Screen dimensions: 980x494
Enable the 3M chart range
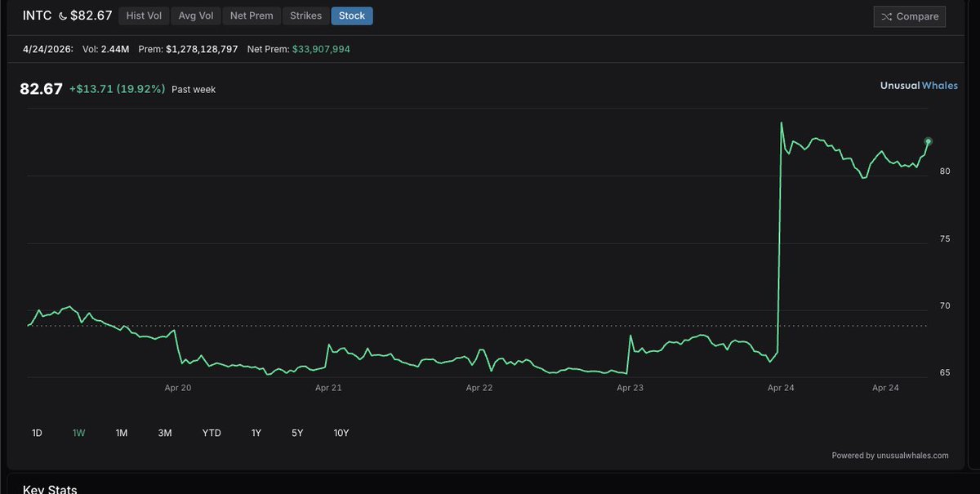click(x=164, y=433)
